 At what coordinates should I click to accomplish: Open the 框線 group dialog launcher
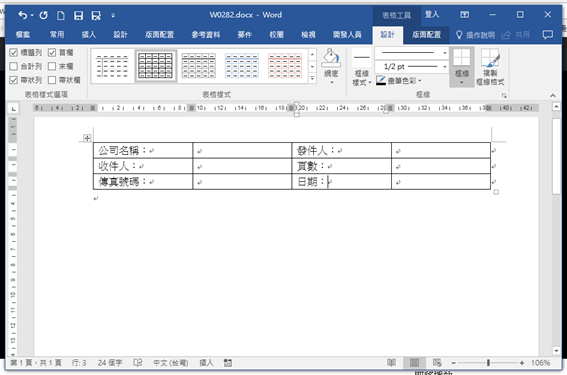point(504,95)
